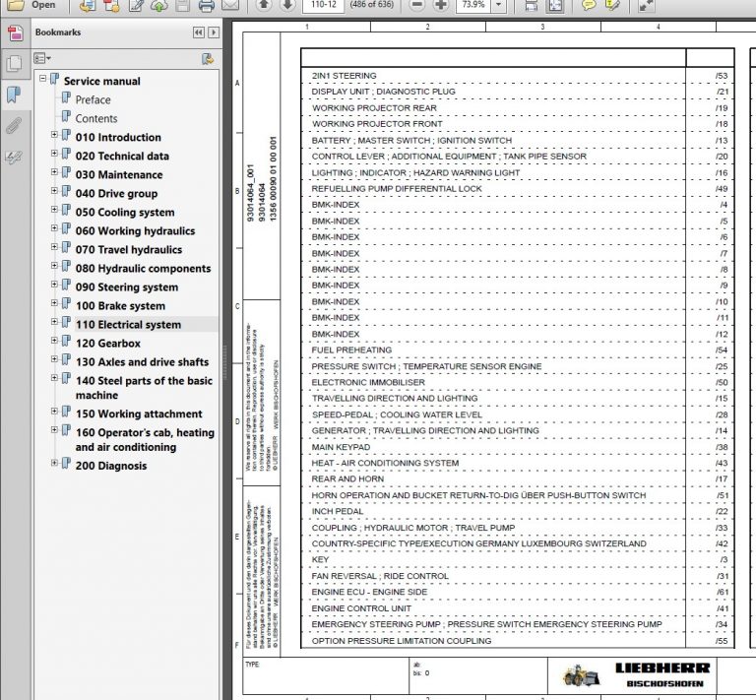Open the attachments paperclip panel

pyautogui.click(x=14, y=126)
